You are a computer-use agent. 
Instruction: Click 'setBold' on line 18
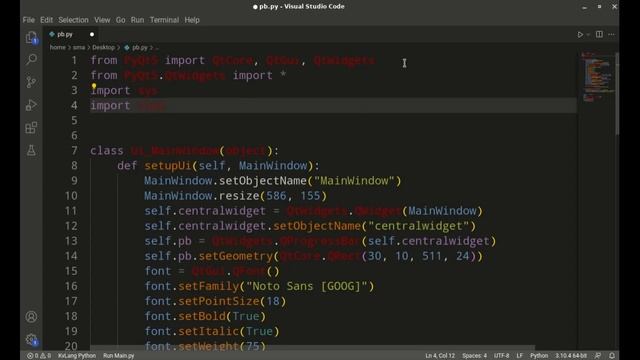202,316
